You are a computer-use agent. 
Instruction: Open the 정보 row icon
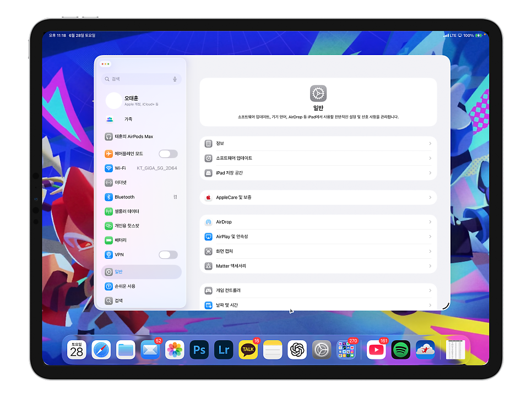tap(208, 144)
